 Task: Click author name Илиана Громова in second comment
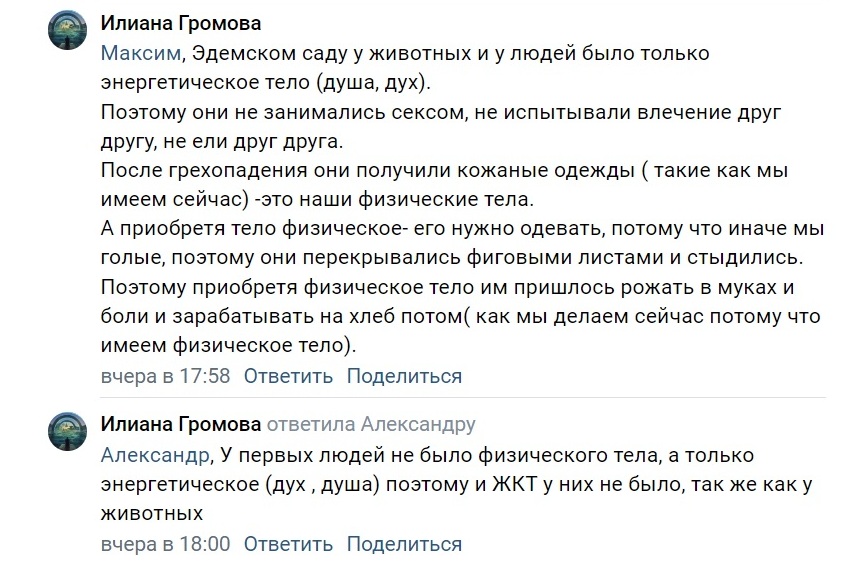[182, 424]
